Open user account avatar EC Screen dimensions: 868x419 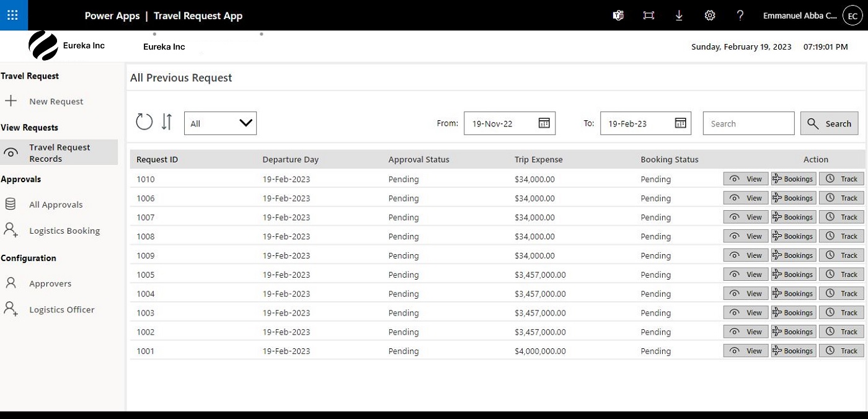click(853, 15)
